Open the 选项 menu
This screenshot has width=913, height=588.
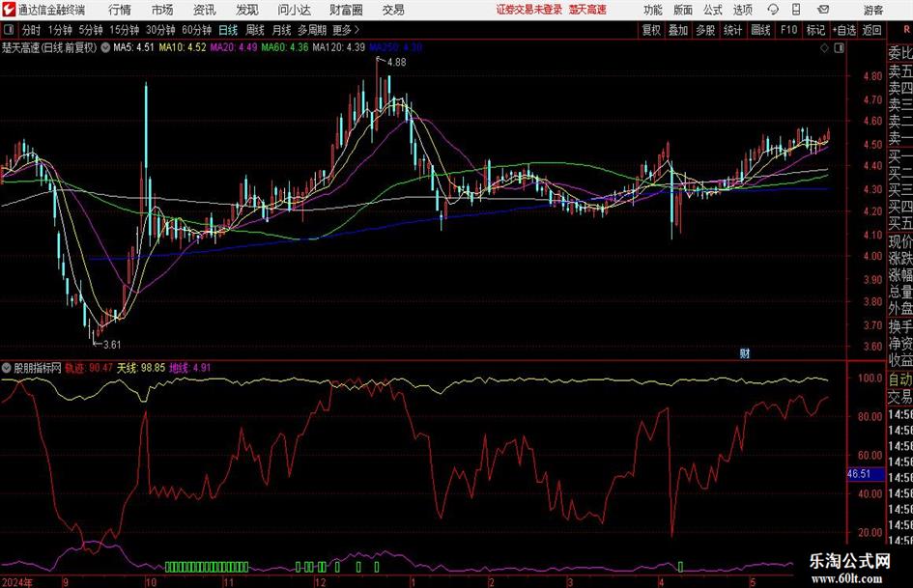[743, 10]
